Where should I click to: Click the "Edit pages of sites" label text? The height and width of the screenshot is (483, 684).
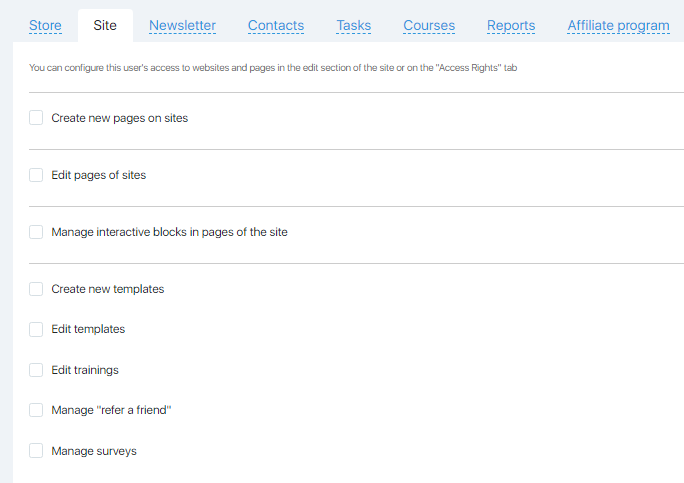click(x=99, y=175)
